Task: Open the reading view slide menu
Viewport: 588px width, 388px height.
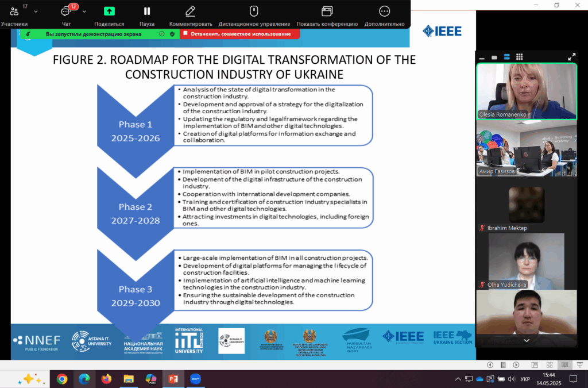Action: [503, 365]
